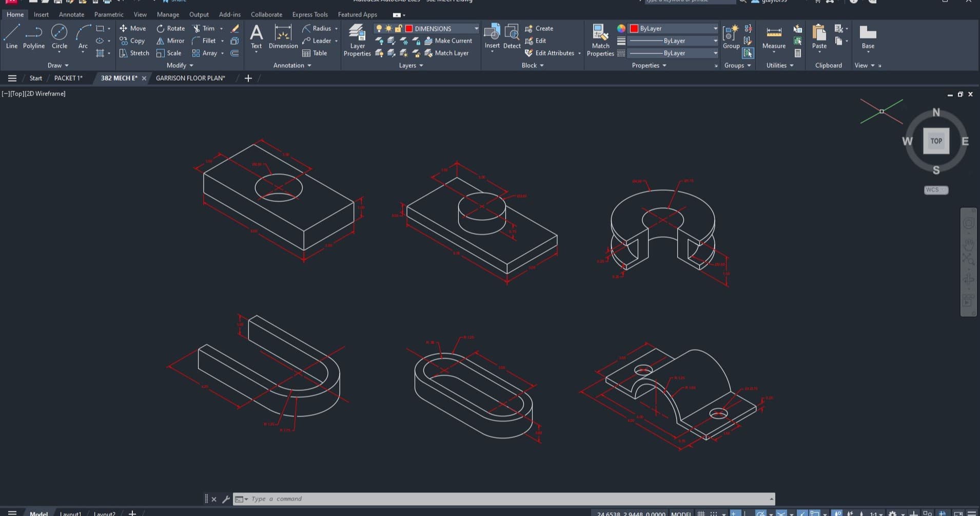Image resolution: width=980 pixels, height=516 pixels.
Task: Click Make Current layer button
Action: pyautogui.click(x=448, y=41)
